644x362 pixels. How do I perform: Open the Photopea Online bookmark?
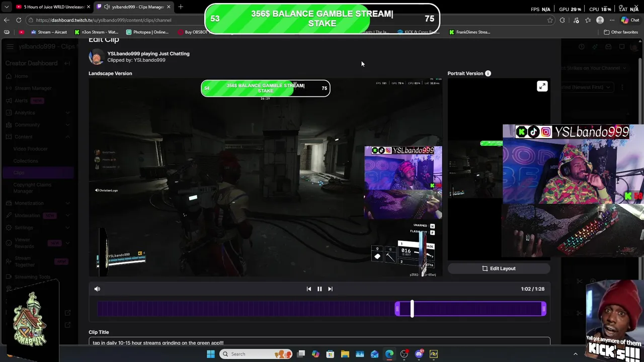pyautogui.click(x=147, y=32)
